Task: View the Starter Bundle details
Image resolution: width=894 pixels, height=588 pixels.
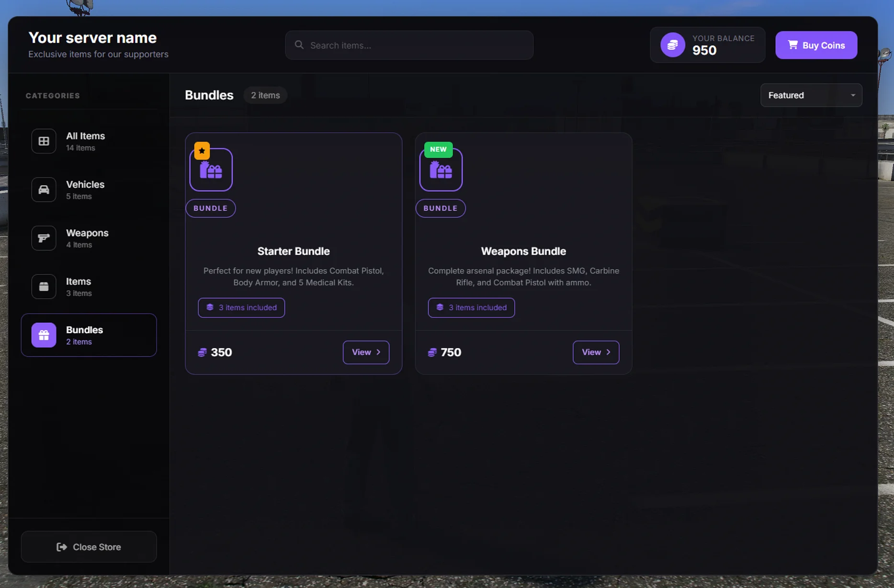Action: coord(366,352)
